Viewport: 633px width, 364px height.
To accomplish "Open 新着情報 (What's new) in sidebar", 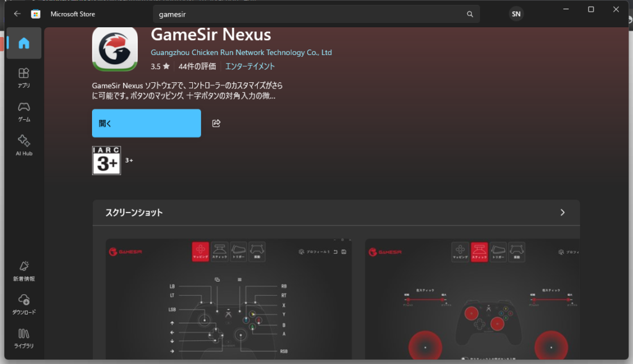I will coord(24,271).
